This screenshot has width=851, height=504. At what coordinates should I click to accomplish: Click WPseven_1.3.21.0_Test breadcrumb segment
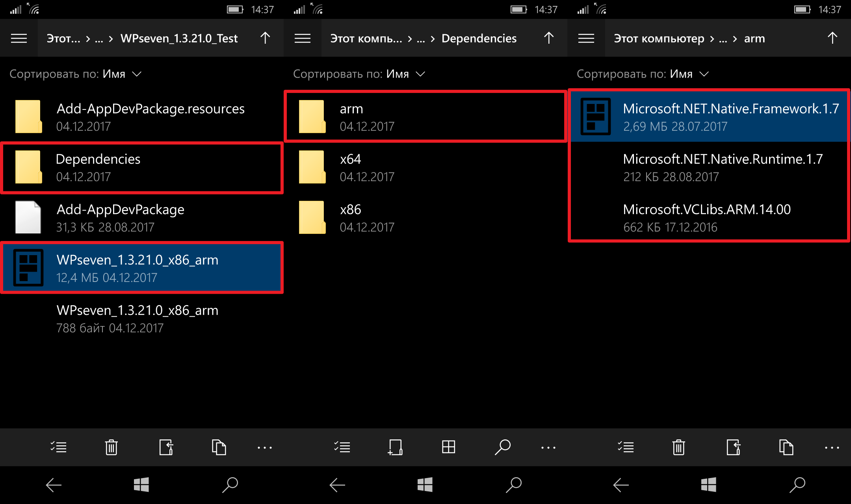[179, 38]
